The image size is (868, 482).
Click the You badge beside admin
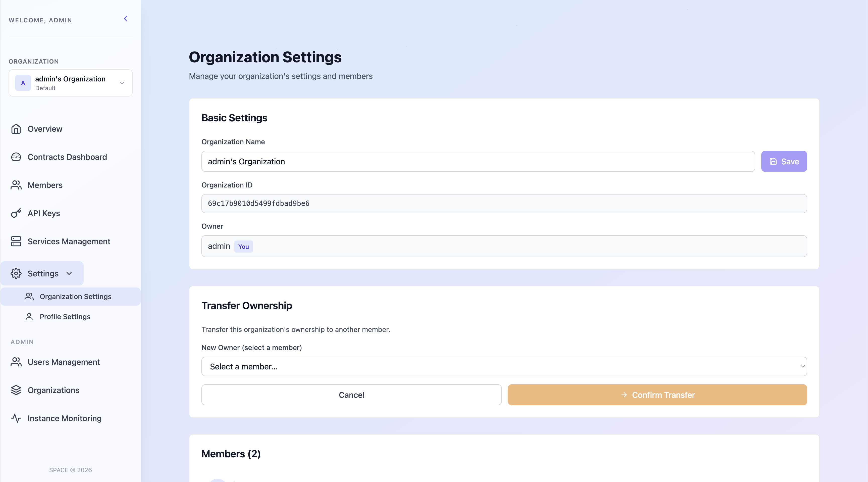pyautogui.click(x=243, y=246)
